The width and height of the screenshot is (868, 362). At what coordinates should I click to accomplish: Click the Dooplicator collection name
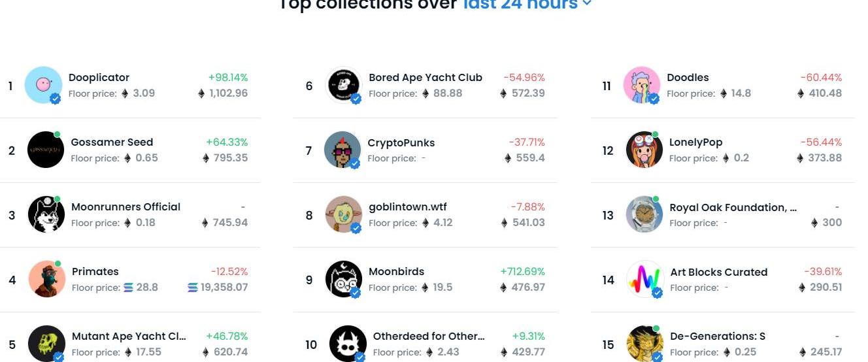coord(99,78)
